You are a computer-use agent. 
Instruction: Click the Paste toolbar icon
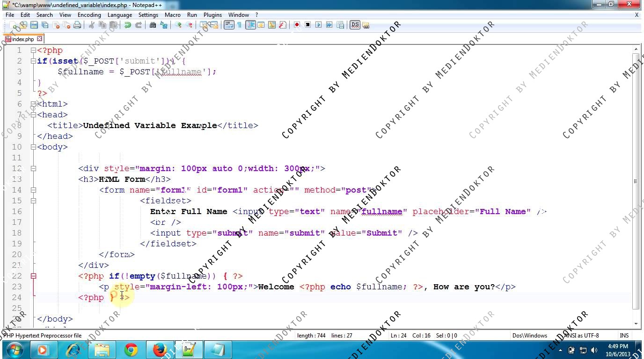point(113,25)
